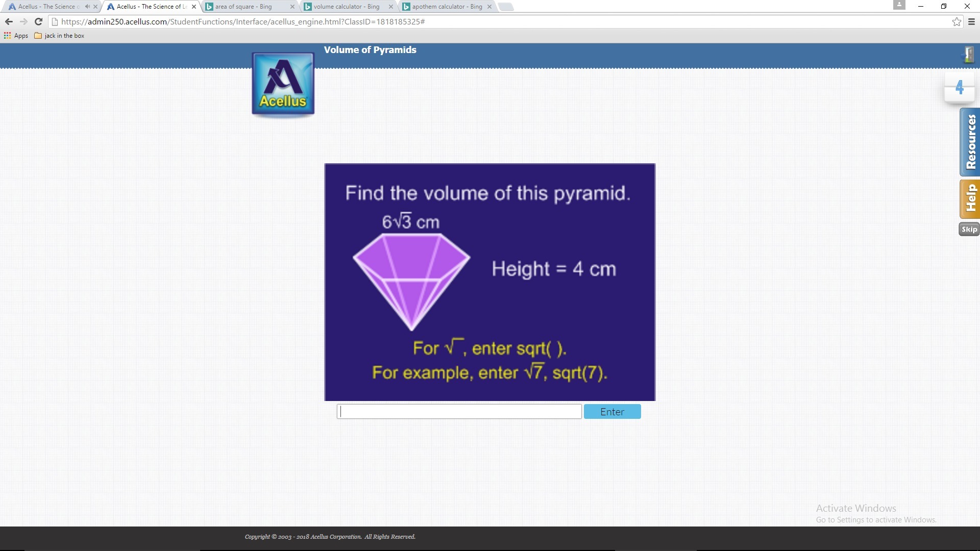
Task: Mute the audio icon on first tab
Action: pos(87,7)
